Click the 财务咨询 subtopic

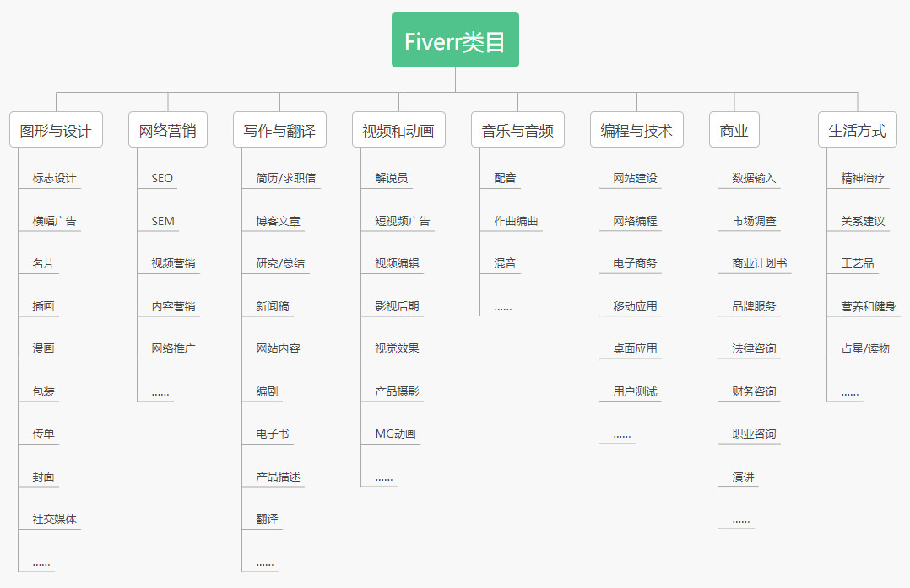click(x=754, y=391)
